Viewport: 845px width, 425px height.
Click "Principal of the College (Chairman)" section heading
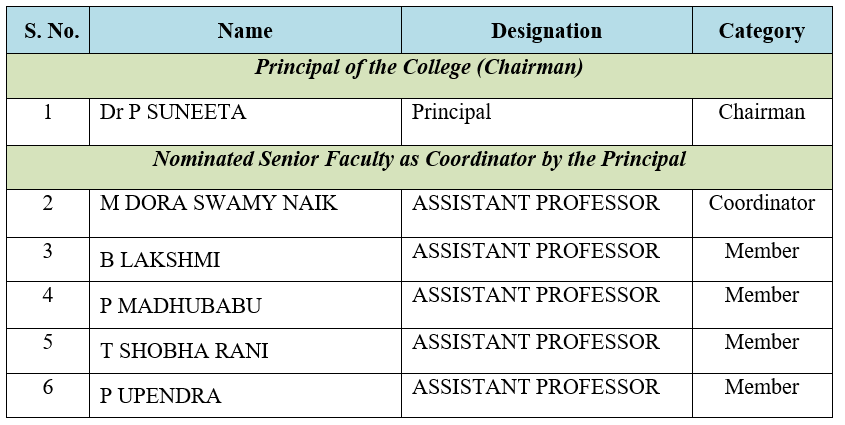pos(419,68)
